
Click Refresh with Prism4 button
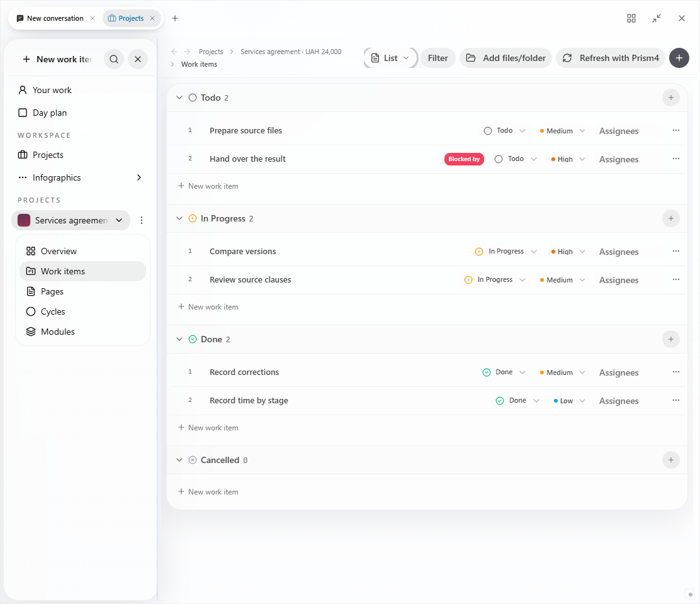pyautogui.click(x=610, y=58)
